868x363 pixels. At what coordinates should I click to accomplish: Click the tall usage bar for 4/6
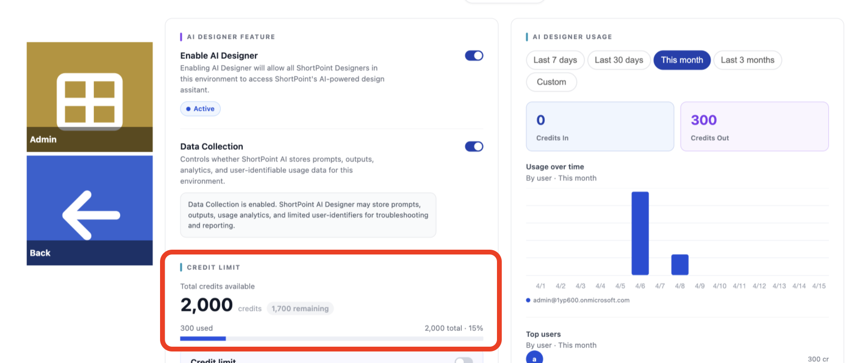(x=640, y=233)
